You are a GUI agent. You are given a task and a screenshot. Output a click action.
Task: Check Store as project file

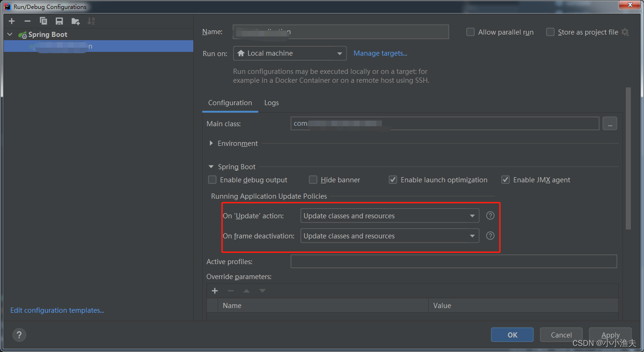click(x=550, y=32)
